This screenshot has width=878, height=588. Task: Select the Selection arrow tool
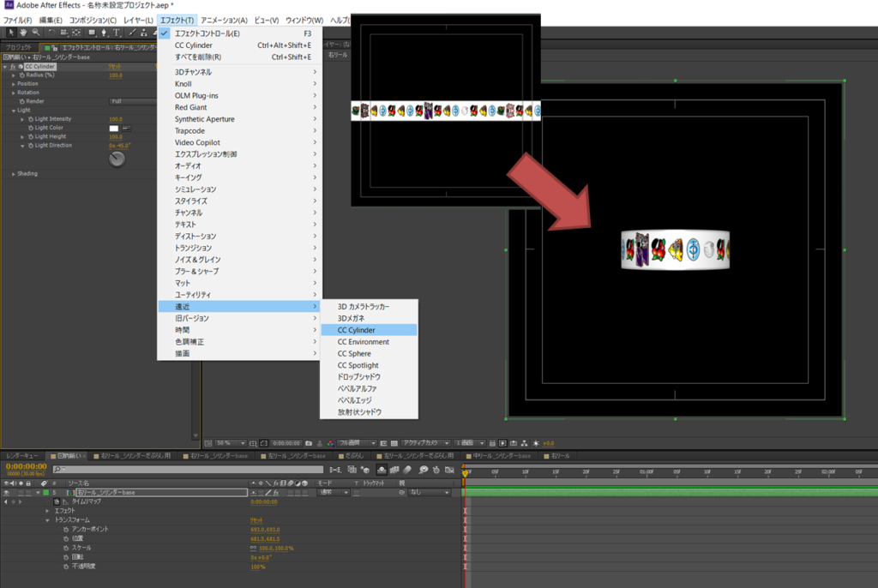(x=11, y=33)
